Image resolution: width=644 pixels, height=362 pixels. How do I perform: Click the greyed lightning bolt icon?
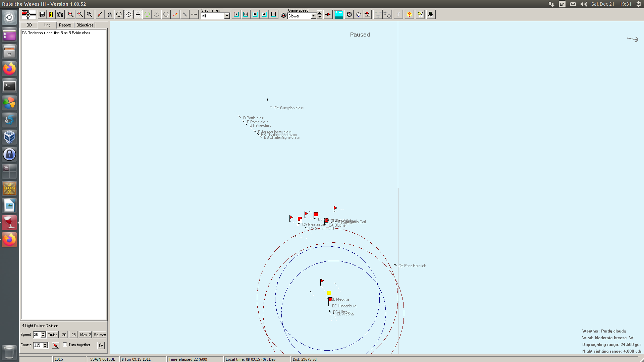click(x=398, y=14)
